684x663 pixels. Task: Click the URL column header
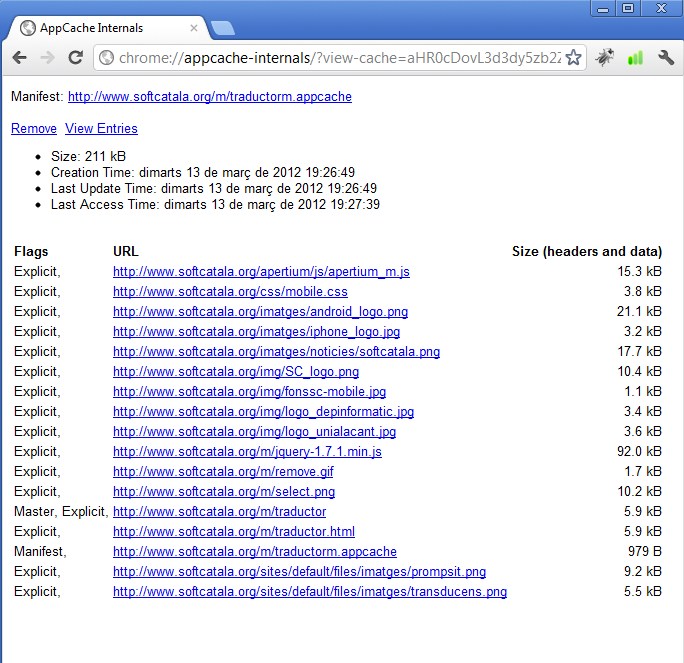[126, 252]
